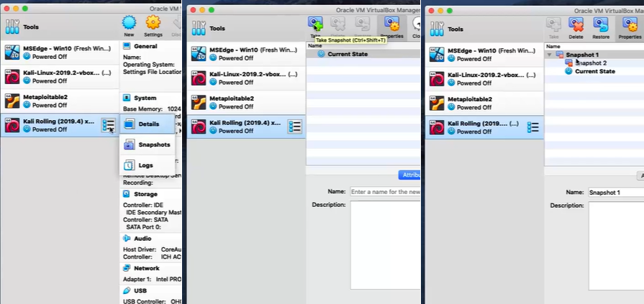Click the Tools icon in the left window

coord(12,27)
